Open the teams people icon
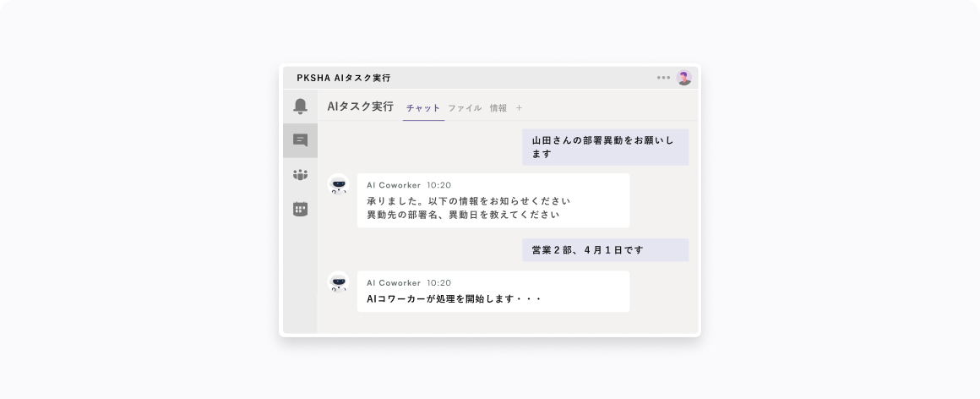The width and height of the screenshot is (980, 399). 300,174
